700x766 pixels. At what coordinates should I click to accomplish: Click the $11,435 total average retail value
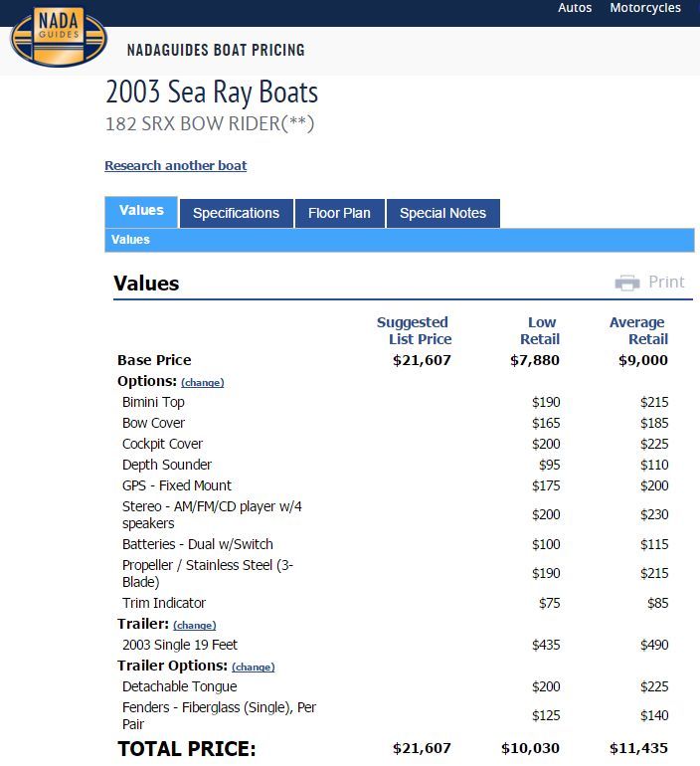pos(638,748)
